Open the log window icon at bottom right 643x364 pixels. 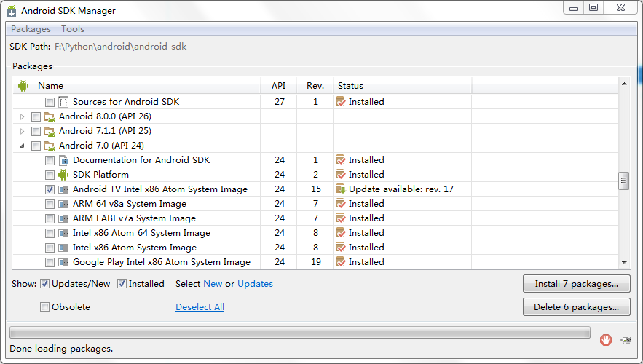[626, 340]
